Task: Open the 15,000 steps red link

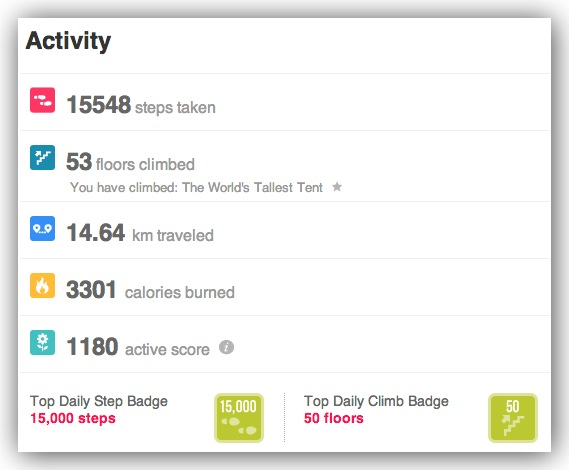Action: coord(73,418)
